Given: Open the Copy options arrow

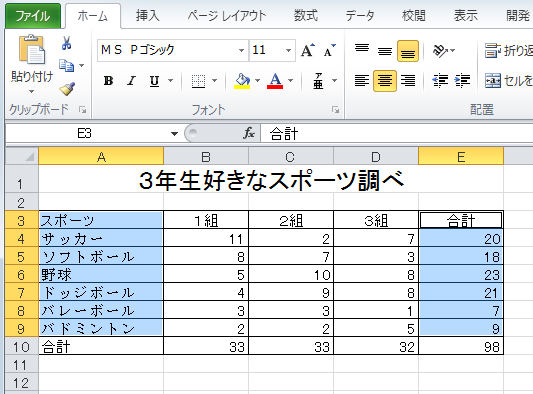Looking at the screenshot, I should coord(82,65).
